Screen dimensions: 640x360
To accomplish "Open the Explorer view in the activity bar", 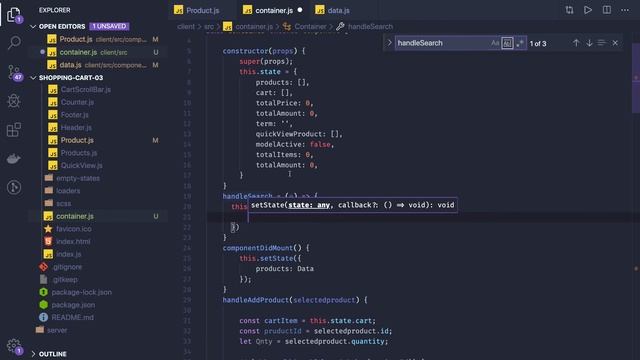I will (14, 15).
